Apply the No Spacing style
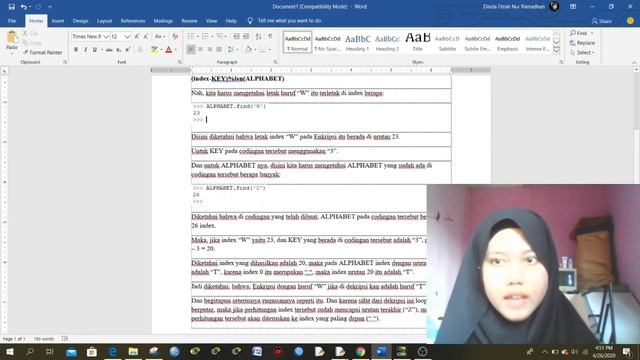This screenshot has width=640, height=360. tap(327, 42)
